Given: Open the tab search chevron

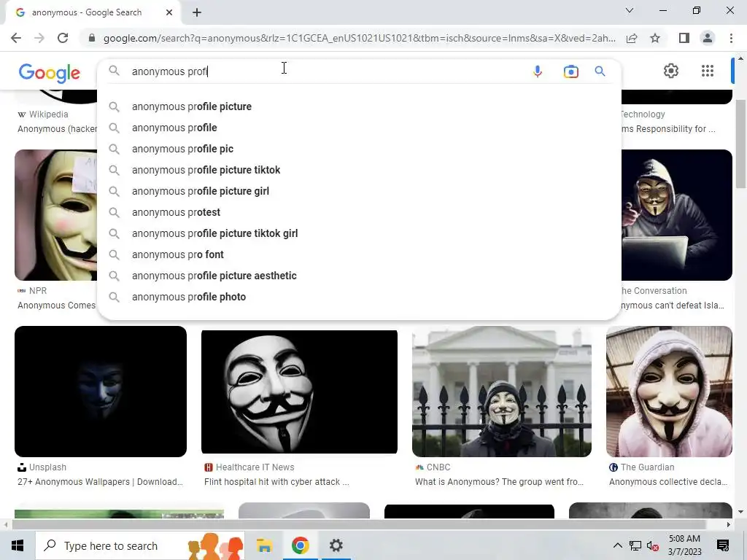Looking at the screenshot, I should 630,10.
